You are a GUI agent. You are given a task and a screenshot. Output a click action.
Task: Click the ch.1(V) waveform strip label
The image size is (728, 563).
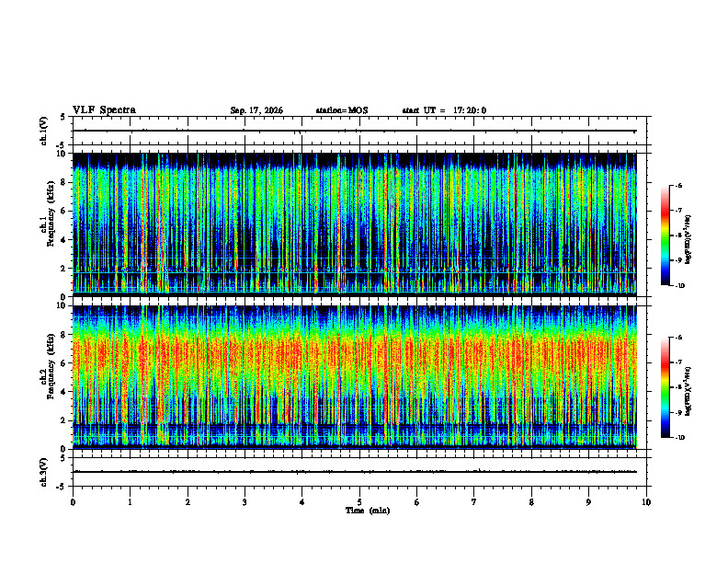44,131
